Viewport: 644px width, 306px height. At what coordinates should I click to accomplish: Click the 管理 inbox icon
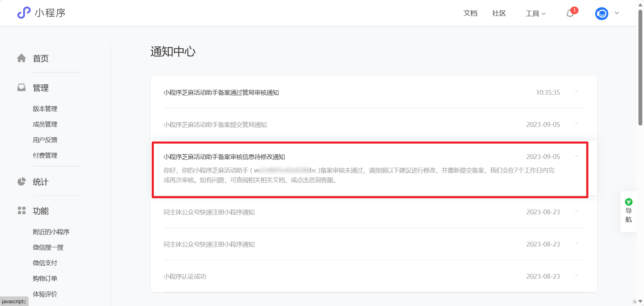pyautogui.click(x=21, y=87)
